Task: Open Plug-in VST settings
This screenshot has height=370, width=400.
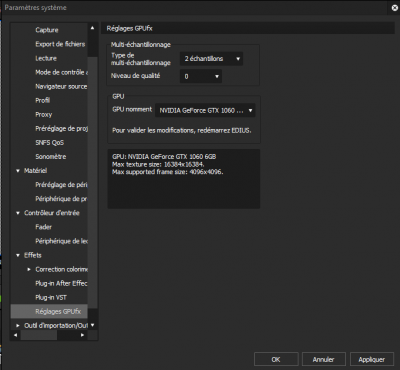Action: 51,297
